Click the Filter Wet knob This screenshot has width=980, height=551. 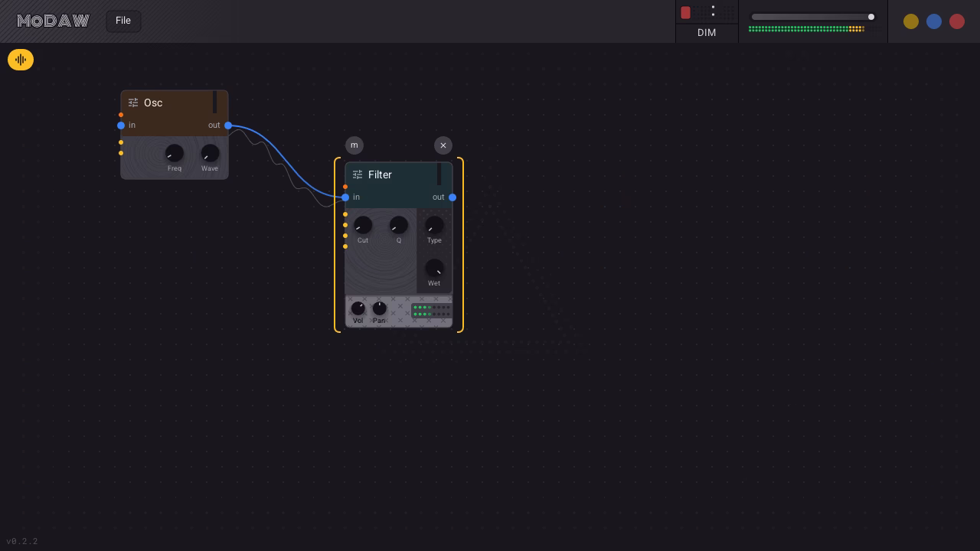[x=434, y=268]
